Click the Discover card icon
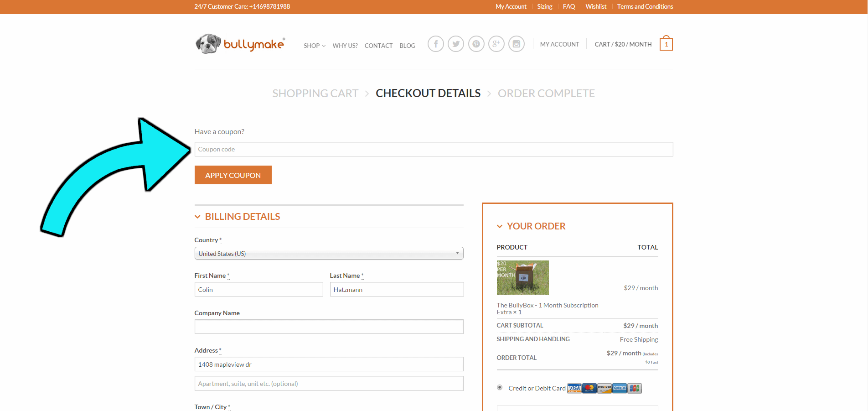 pyautogui.click(x=604, y=388)
